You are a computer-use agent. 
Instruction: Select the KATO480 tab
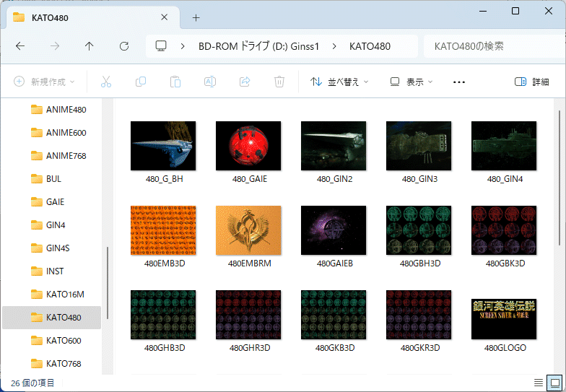93,17
